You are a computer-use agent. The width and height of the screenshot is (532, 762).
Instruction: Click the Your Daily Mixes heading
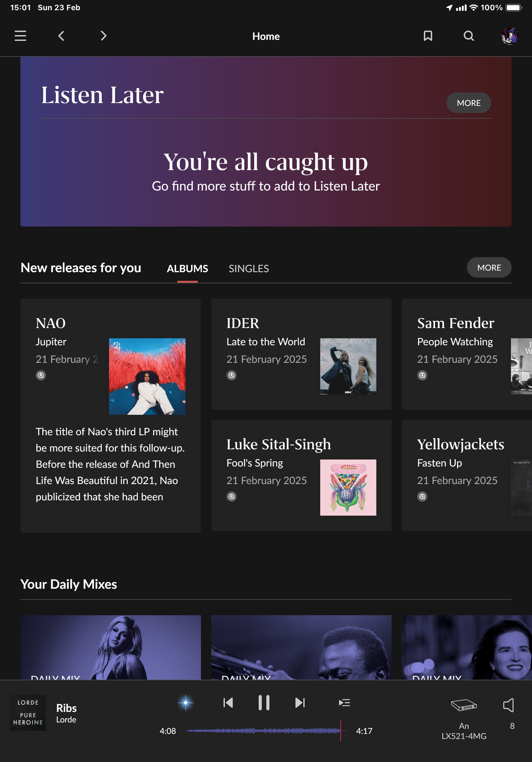[x=69, y=584]
